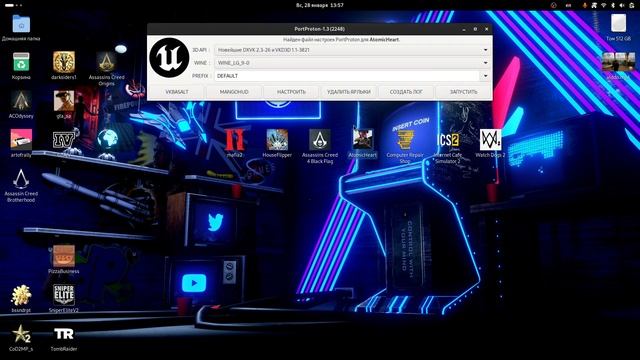Open the Том 512 GB drive icon
Viewport: 640px width, 360px height.
(618, 23)
